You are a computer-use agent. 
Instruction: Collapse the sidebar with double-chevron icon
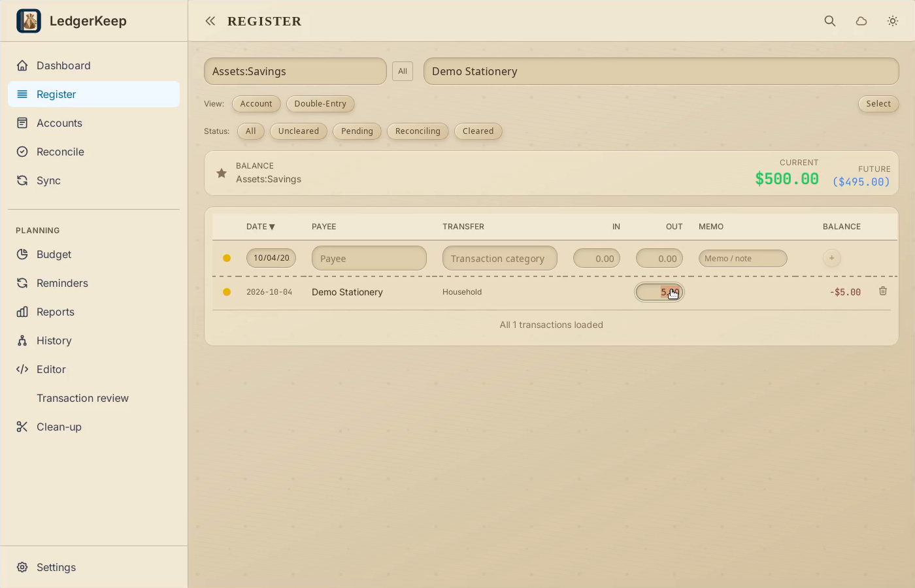click(210, 21)
